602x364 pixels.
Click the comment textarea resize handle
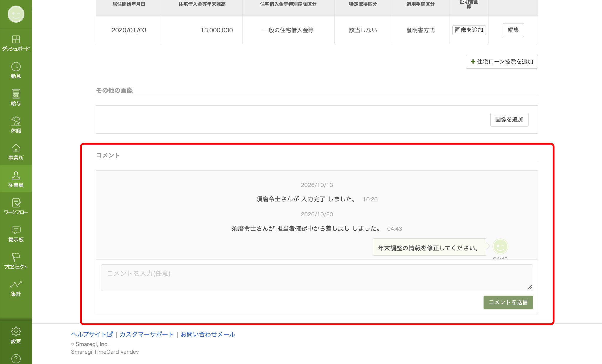click(x=529, y=287)
